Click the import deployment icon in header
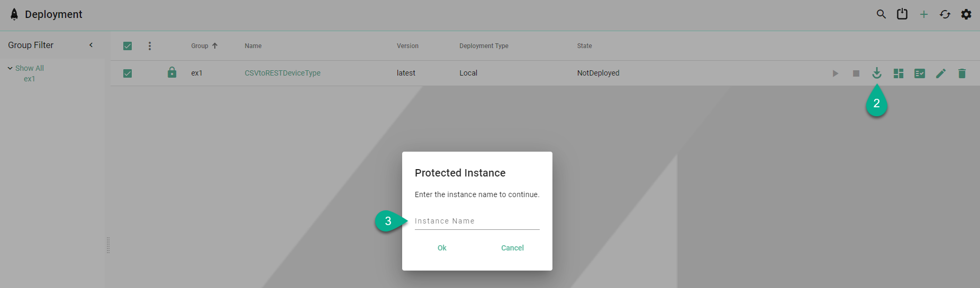The height and width of the screenshot is (288, 980). coord(902,14)
